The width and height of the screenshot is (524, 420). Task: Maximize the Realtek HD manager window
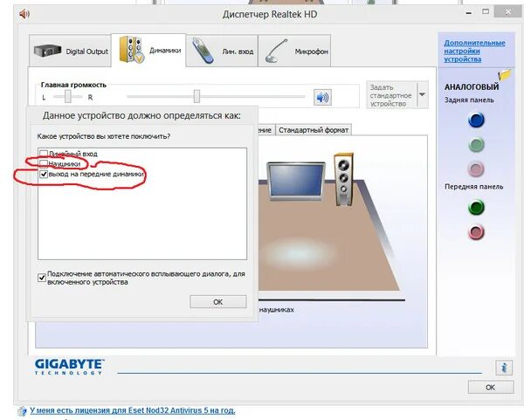tap(486, 12)
